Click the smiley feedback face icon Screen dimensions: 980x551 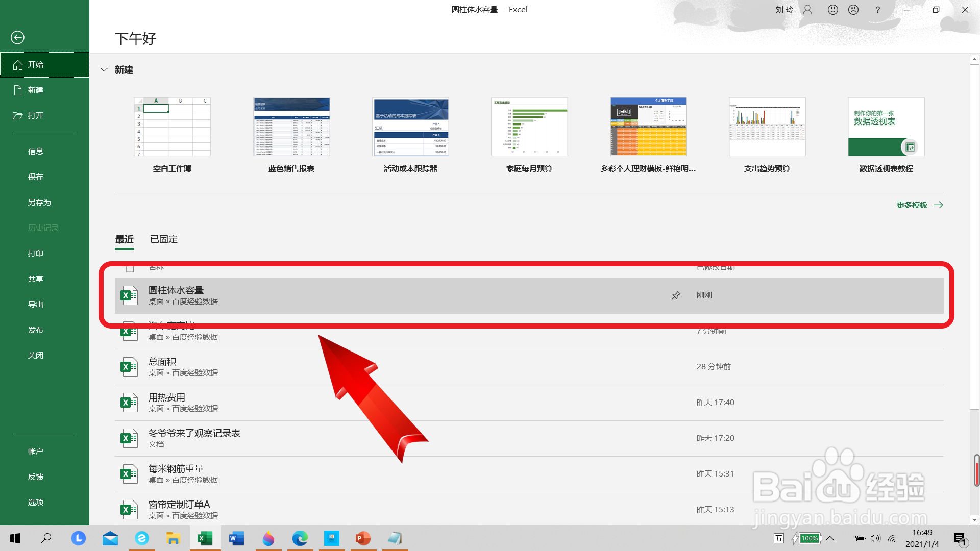pos(833,10)
